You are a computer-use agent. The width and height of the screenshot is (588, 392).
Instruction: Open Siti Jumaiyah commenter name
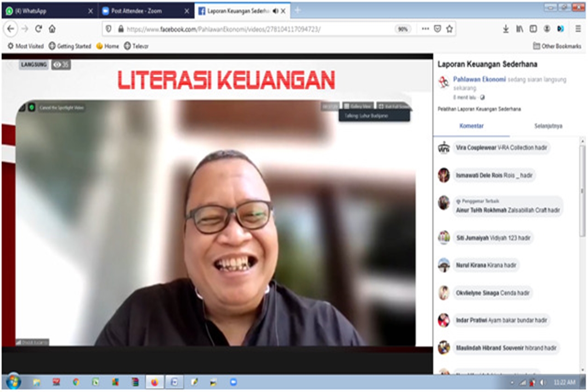[472, 238]
